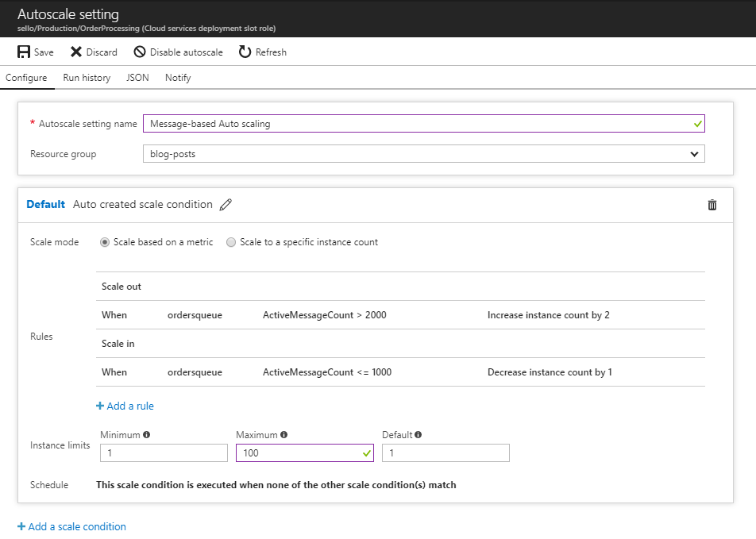Click the Minimum instance limit field

(164, 452)
